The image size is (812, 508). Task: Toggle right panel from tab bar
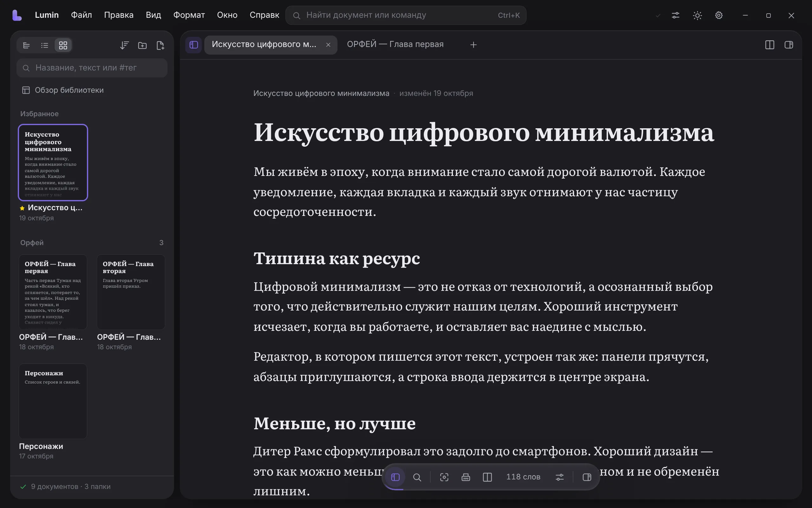point(789,45)
